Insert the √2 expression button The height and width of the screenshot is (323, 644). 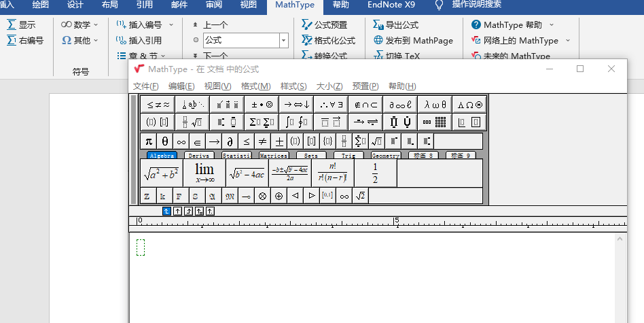click(360, 196)
